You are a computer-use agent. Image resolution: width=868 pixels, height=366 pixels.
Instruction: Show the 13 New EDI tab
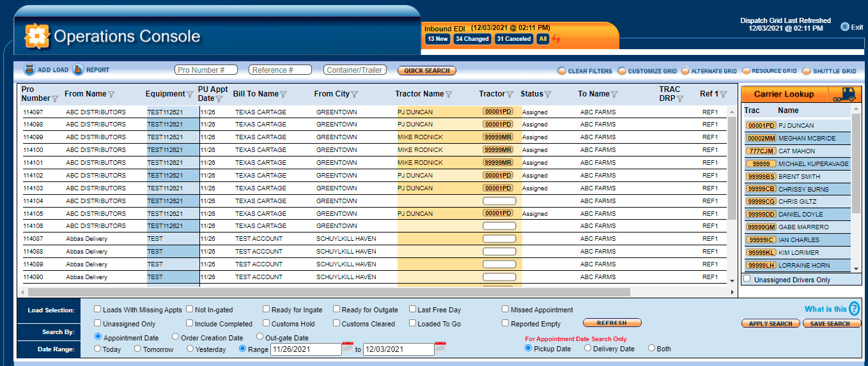click(x=438, y=39)
